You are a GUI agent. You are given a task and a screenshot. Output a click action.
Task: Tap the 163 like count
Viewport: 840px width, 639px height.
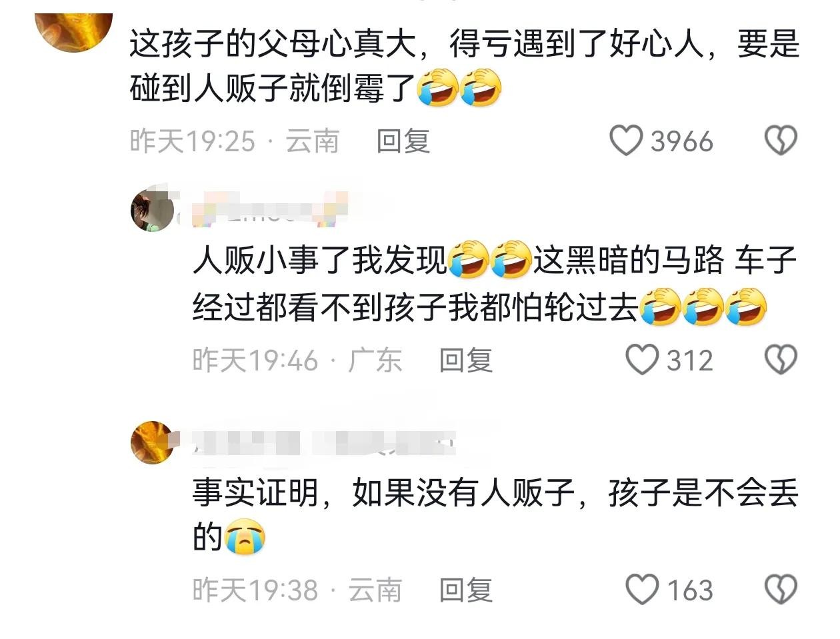[x=690, y=590]
